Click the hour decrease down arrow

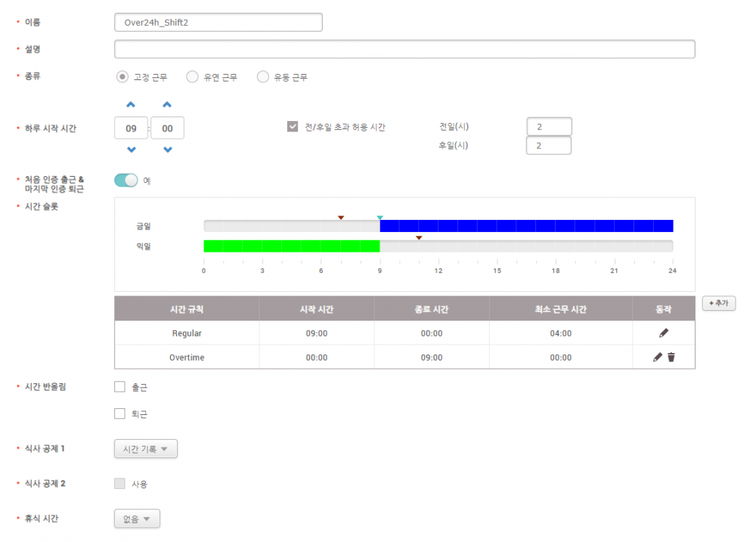tap(131, 150)
